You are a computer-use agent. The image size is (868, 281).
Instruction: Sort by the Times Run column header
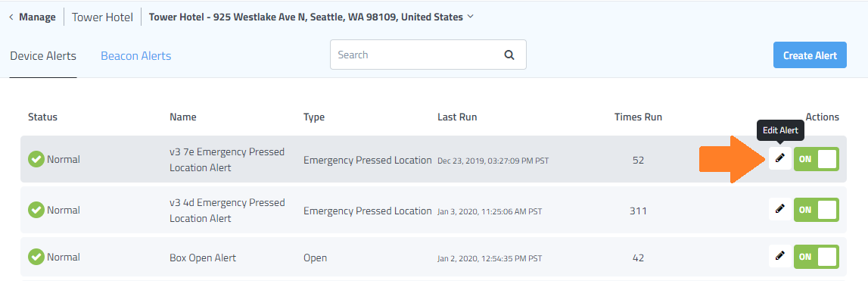(638, 117)
